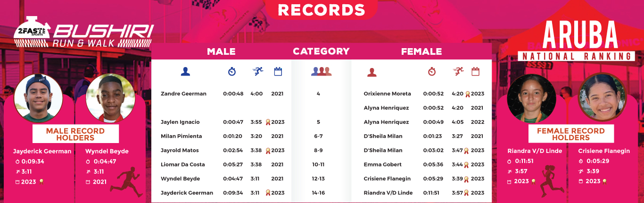Click the blue stopwatch icon in male header

(231, 72)
